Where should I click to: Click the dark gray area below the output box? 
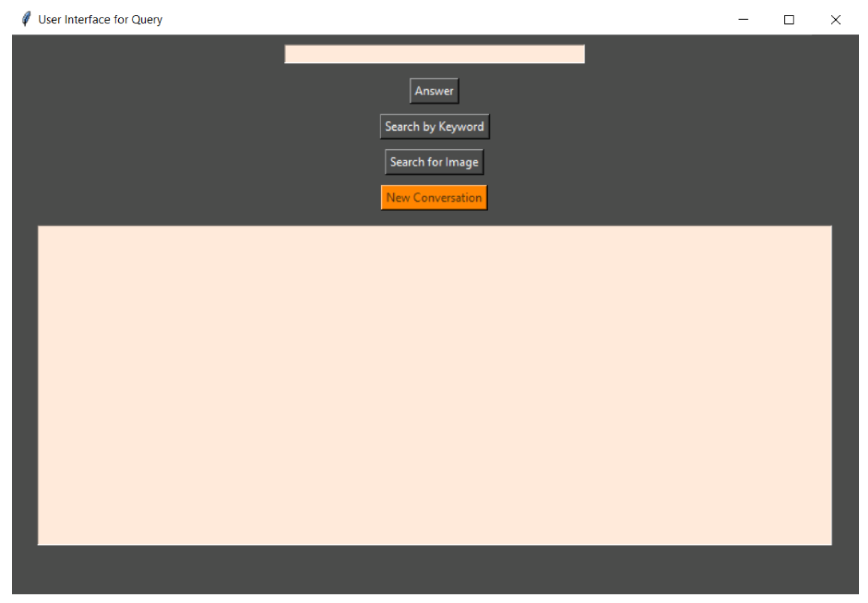[434, 570]
